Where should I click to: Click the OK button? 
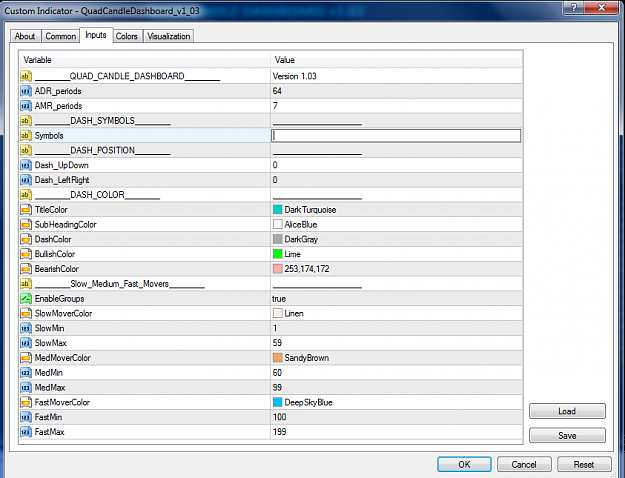(x=464, y=464)
